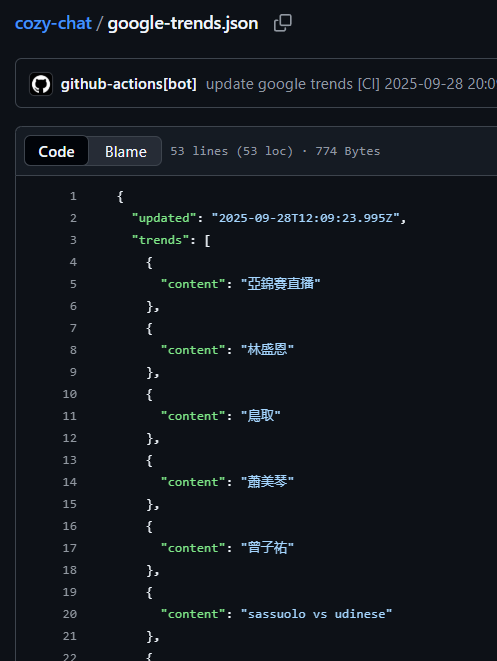Screen dimensions: 497x661
Task: Click line number 20 in the gutter
Action: [x=70, y=614]
